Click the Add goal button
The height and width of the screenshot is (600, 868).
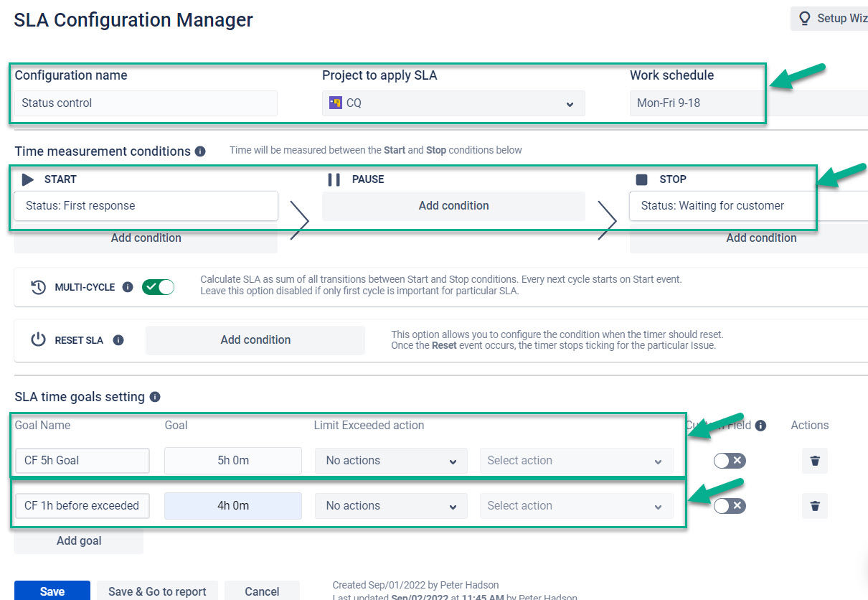click(79, 541)
